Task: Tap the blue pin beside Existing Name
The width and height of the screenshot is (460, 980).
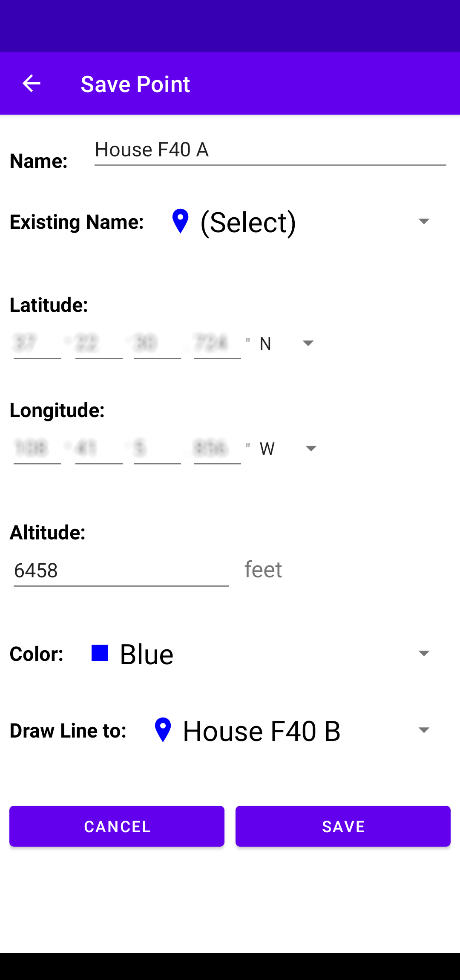Action: point(180,221)
